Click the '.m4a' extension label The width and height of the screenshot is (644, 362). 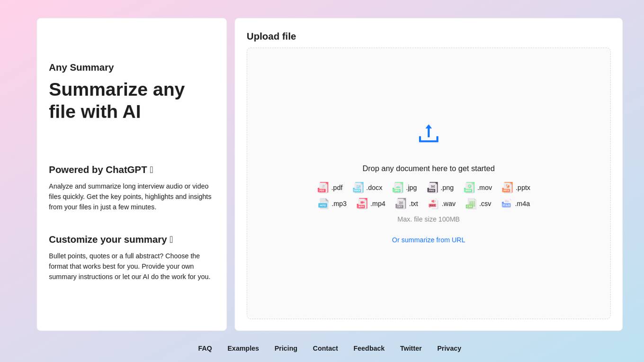(522, 204)
